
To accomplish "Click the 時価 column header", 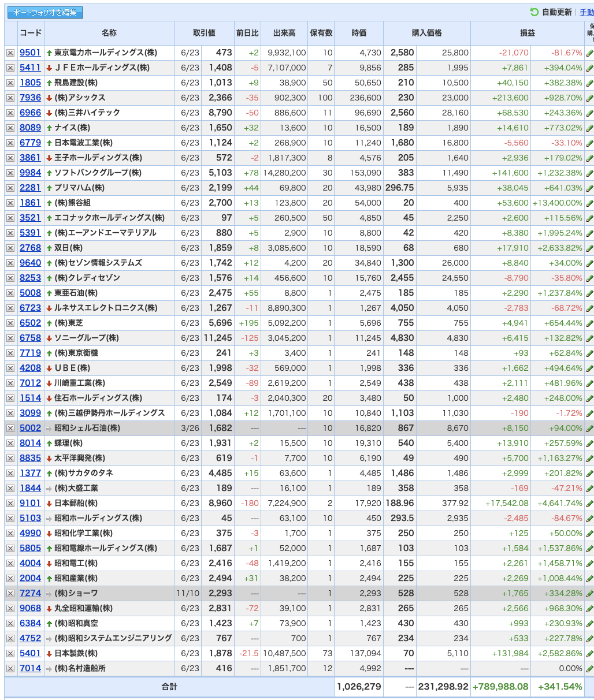I will point(359,33).
